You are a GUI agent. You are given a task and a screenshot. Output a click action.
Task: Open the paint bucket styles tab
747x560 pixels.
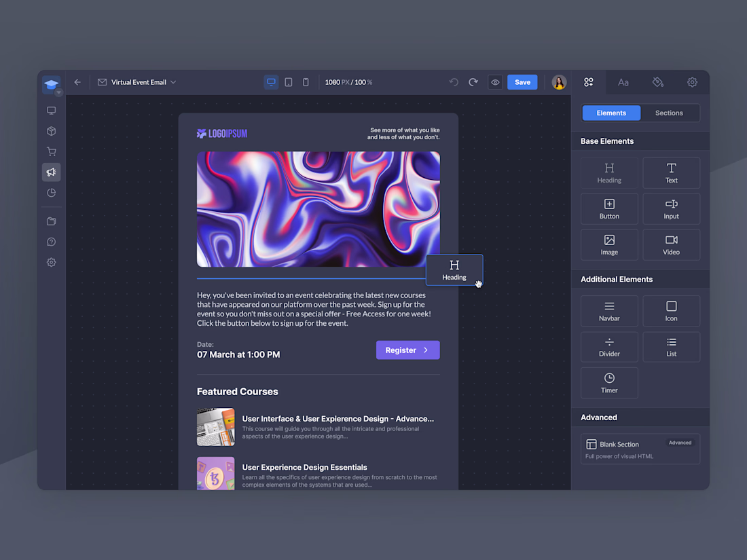tap(658, 82)
